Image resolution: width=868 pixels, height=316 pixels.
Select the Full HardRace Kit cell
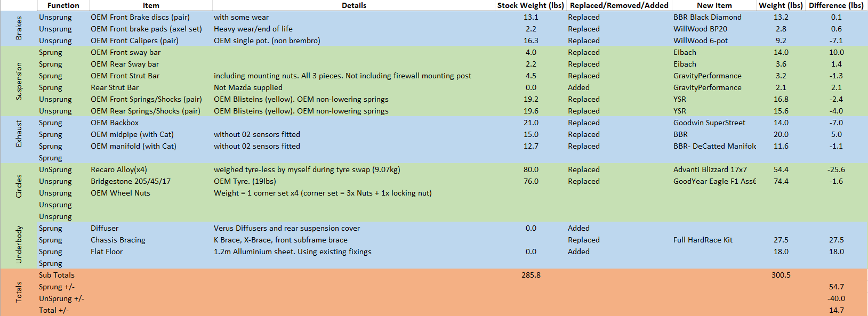(703, 240)
